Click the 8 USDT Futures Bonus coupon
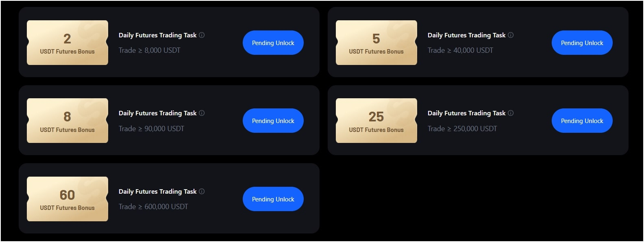 tap(67, 121)
